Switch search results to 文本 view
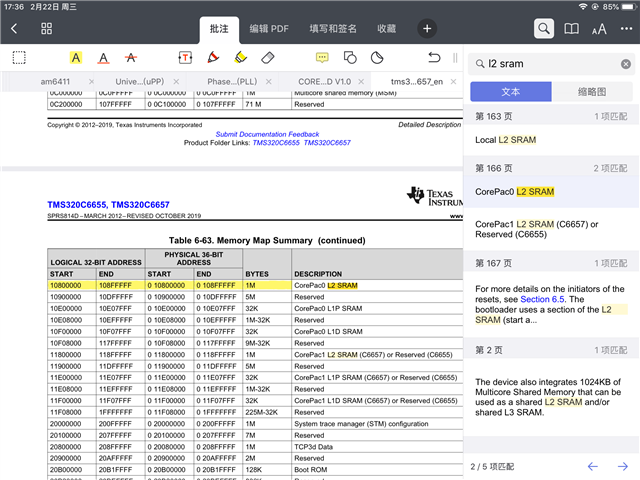640x480 pixels. 510,91
